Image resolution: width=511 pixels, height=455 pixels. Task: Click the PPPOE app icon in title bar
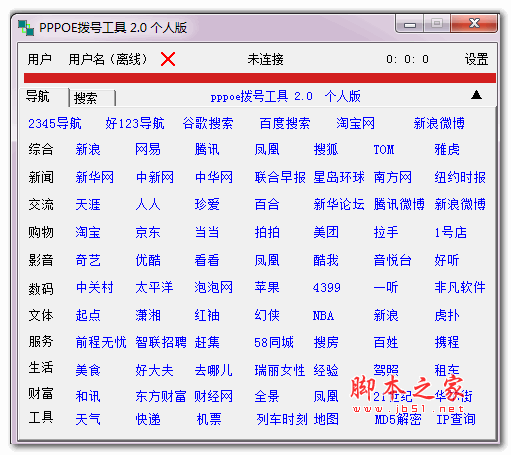pos(26,28)
